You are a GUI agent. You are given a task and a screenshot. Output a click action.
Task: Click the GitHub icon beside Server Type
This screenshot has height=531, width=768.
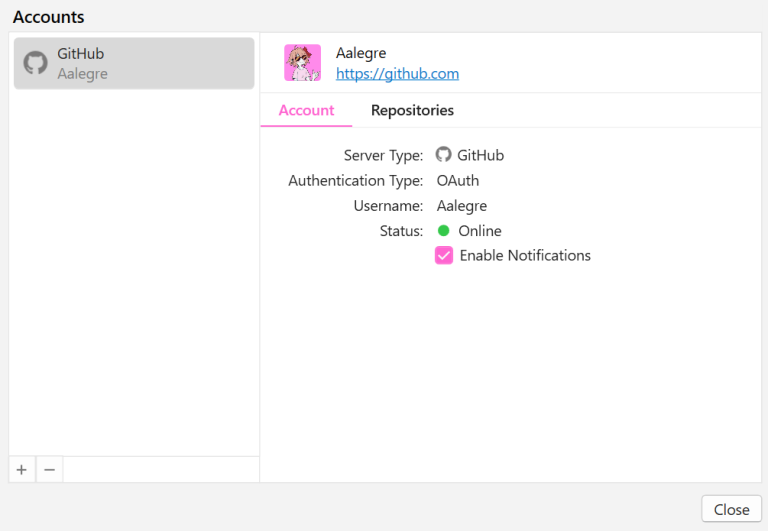[x=443, y=154]
